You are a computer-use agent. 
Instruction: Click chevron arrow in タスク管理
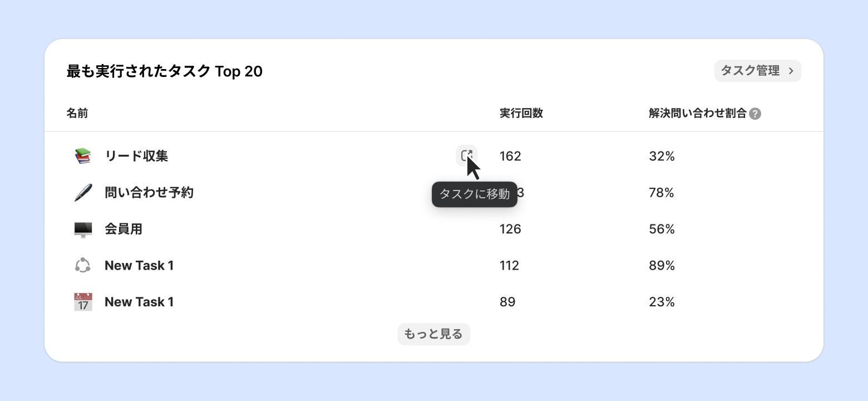click(x=791, y=71)
